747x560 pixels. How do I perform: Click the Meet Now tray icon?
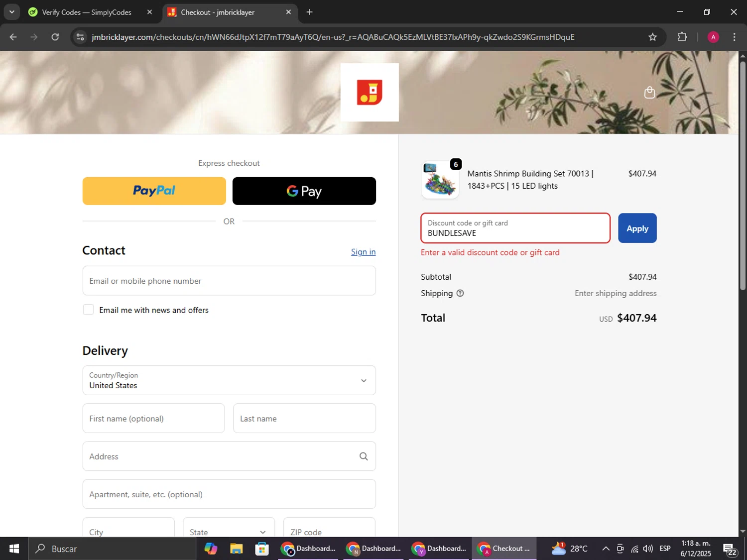pos(620,549)
